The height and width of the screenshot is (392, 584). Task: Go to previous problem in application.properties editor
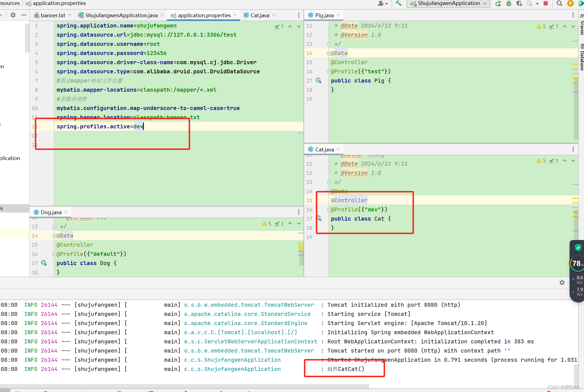[x=290, y=26]
